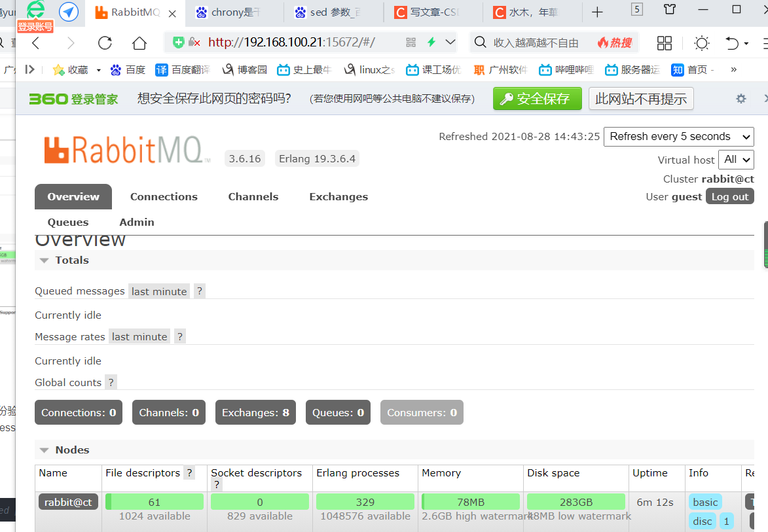Open the Virtual host All dropdown
768x532 pixels.
(736, 160)
